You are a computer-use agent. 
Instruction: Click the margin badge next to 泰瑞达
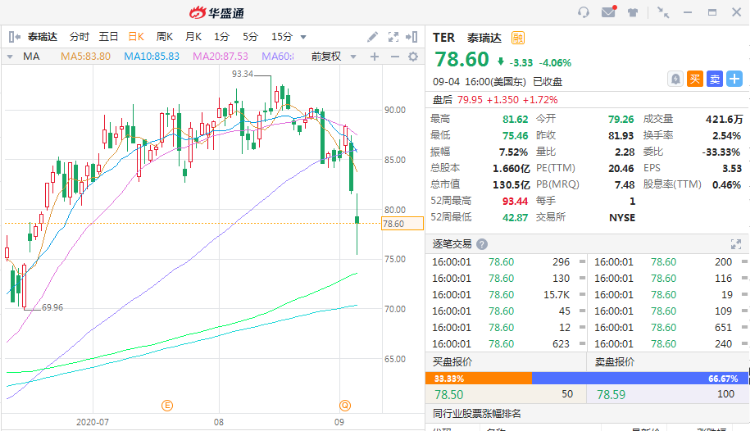pos(518,38)
